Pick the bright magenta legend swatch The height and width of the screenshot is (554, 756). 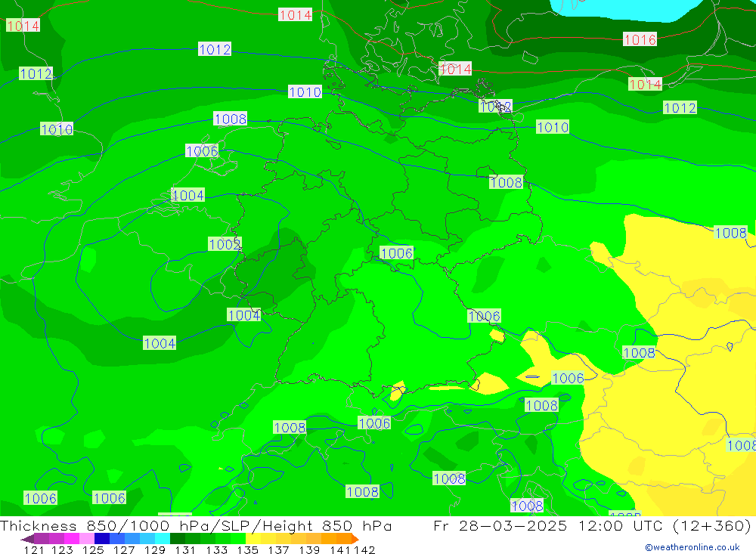tap(72, 539)
